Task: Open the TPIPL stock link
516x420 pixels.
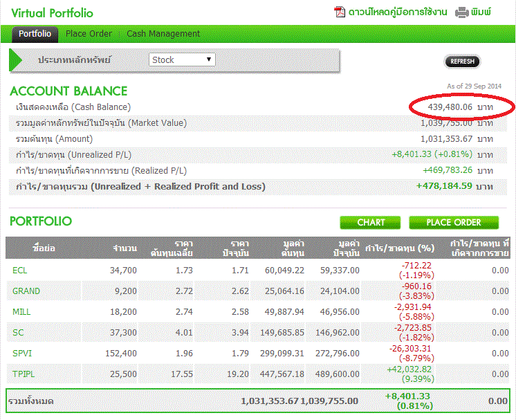Action: coord(24,374)
